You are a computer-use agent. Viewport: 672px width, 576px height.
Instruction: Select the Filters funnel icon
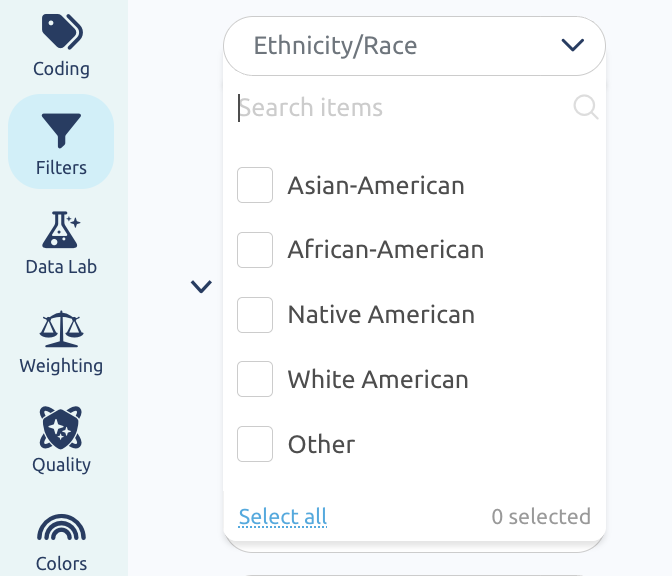[61, 130]
